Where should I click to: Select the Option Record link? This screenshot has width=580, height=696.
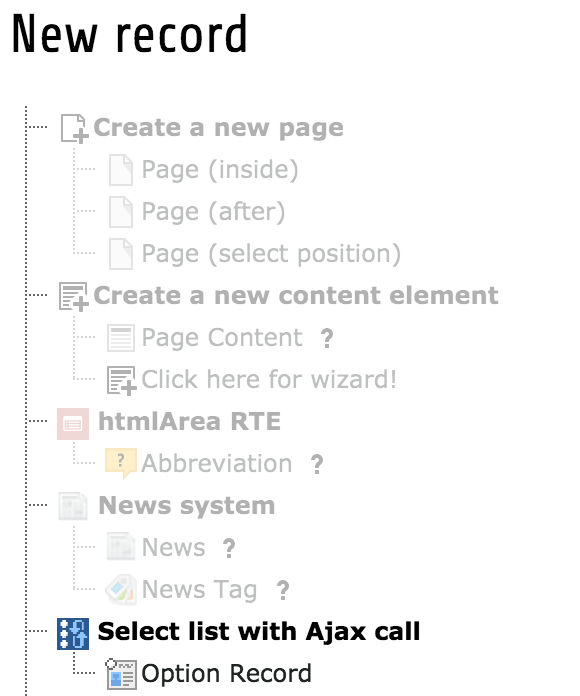pos(226,674)
